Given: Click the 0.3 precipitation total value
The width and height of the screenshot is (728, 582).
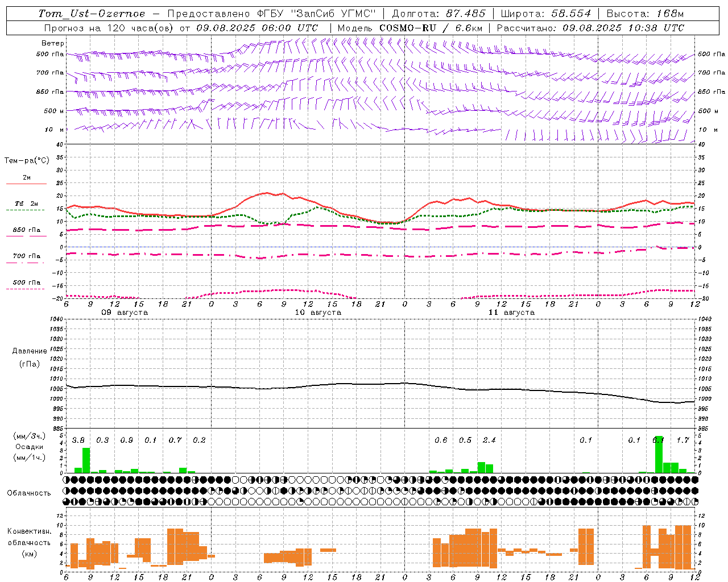Looking at the screenshot, I should point(102,440).
